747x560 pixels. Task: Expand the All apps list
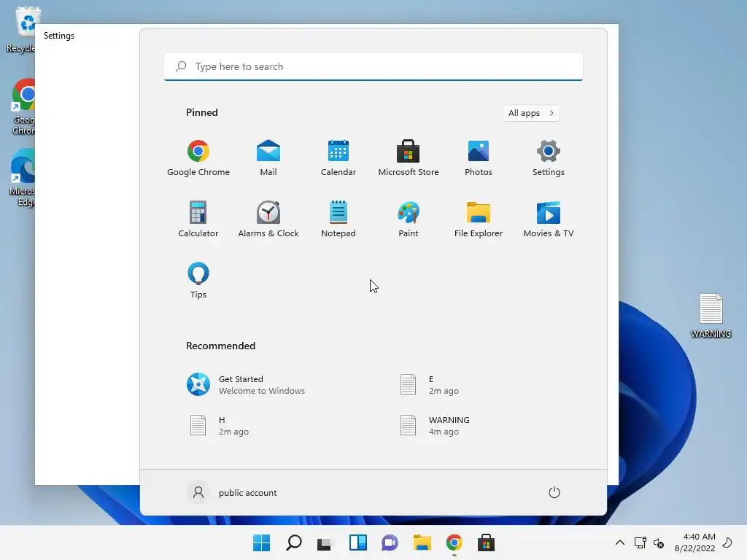pyautogui.click(x=531, y=113)
